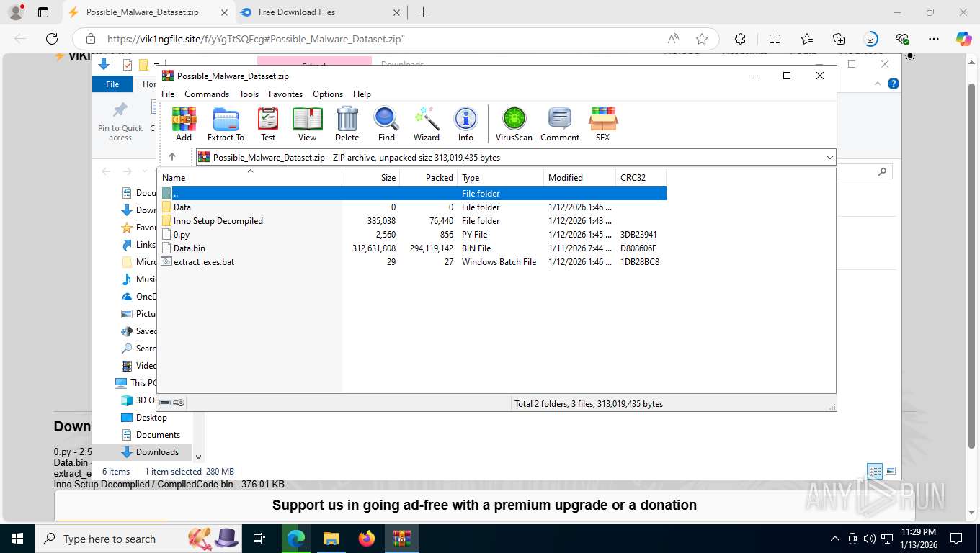Run VirusScan from the toolbar
The width and height of the screenshot is (980, 553).
(514, 124)
